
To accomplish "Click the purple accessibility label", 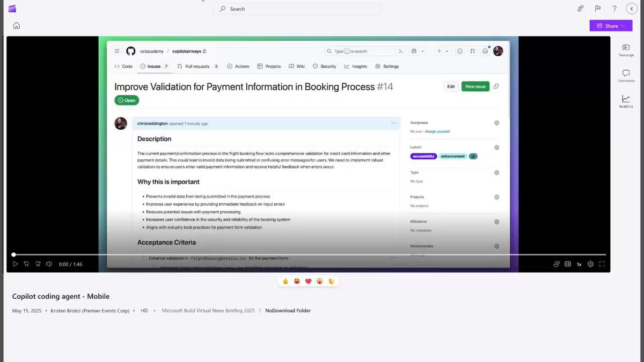I will click(x=423, y=156).
